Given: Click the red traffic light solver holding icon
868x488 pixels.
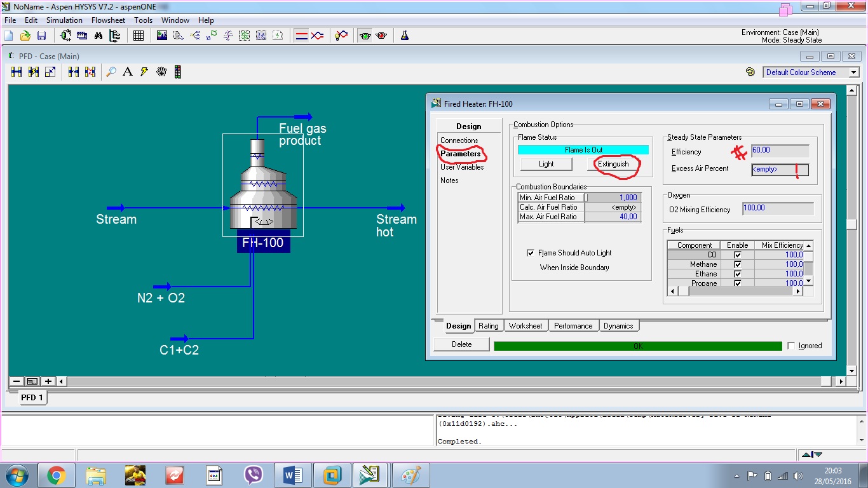Looking at the screenshot, I should click(381, 36).
